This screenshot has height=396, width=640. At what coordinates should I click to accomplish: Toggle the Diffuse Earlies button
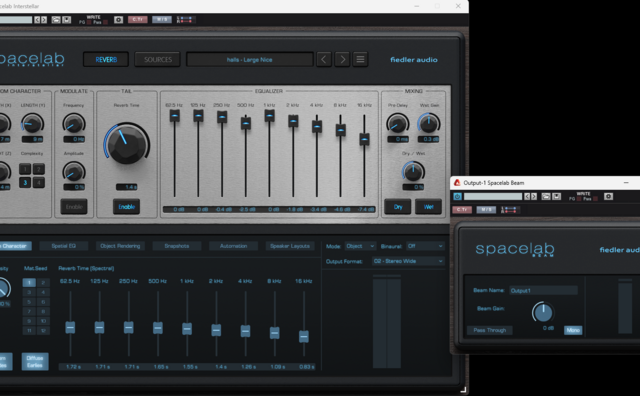click(x=35, y=362)
